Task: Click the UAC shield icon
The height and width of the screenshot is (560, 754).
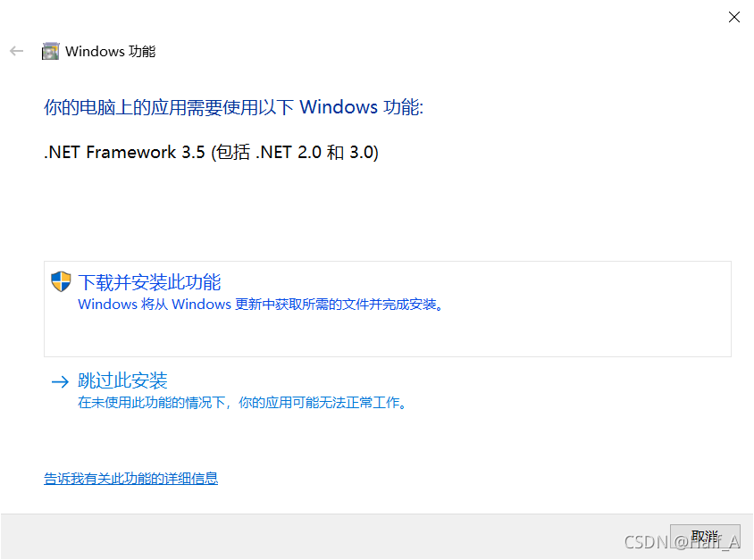Action: [x=61, y=281]
